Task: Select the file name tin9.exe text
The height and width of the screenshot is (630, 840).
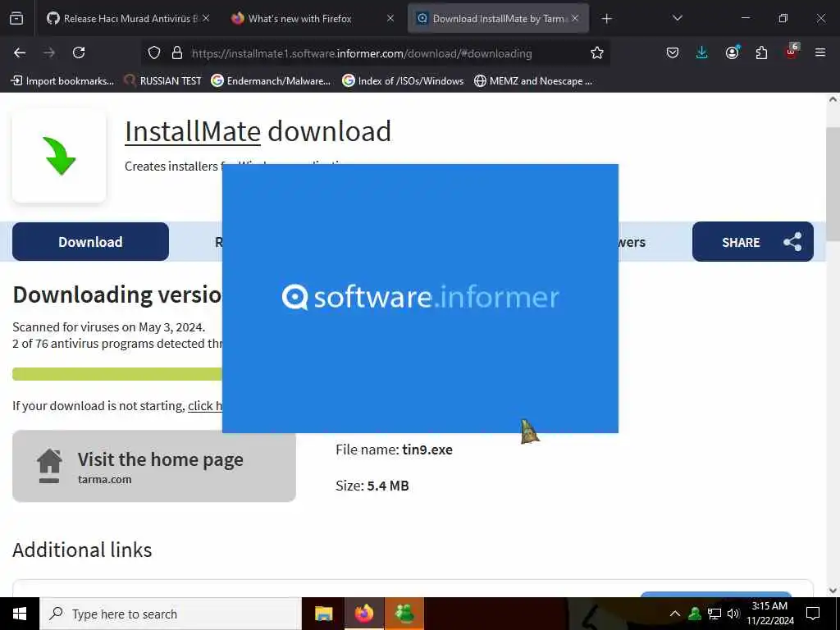Action: pos(427,450)
